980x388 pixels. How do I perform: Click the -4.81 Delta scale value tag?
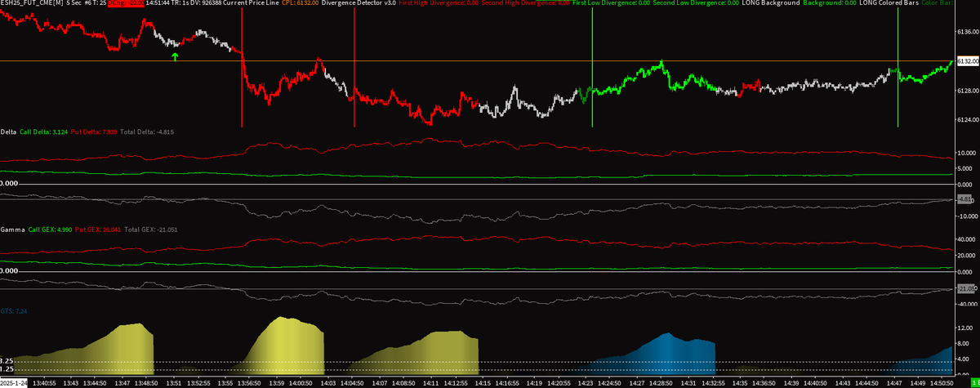click(x=965, y=198)
